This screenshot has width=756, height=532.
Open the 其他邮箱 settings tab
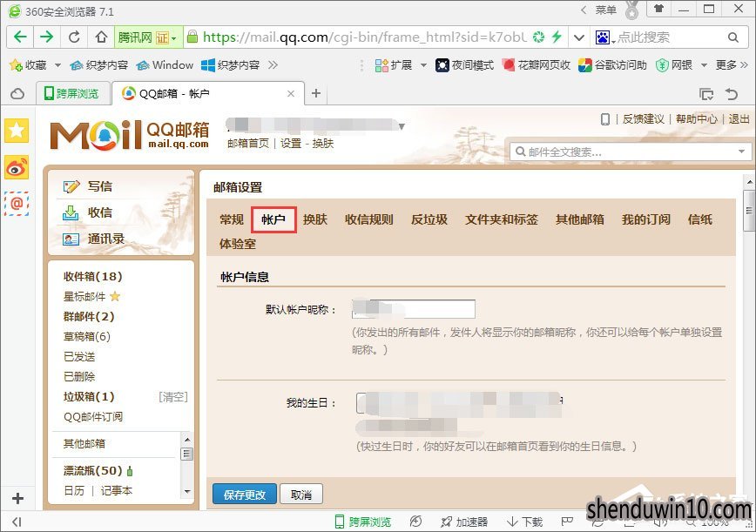click(579, 219)
